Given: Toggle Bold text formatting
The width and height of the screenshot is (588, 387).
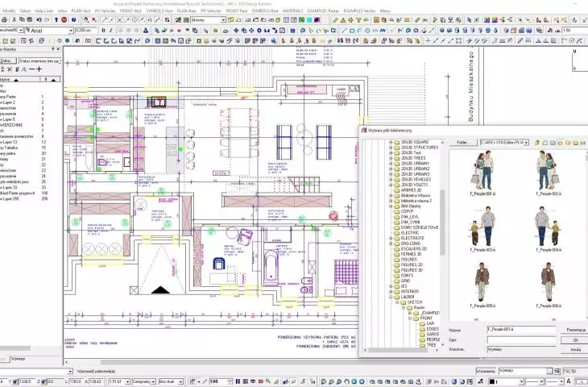Looking at the screenshot, I should pyautogui.click(x=103, y=31).
